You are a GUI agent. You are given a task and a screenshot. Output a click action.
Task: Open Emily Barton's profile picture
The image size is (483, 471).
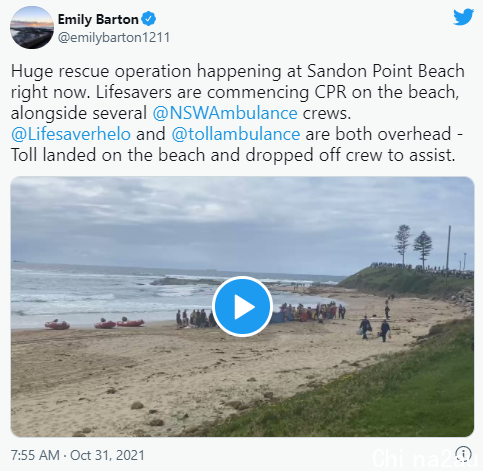pos(32,27)
